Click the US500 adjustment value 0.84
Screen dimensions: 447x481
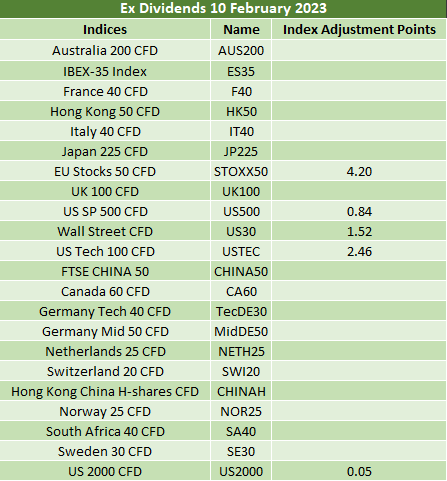[359, 211]
